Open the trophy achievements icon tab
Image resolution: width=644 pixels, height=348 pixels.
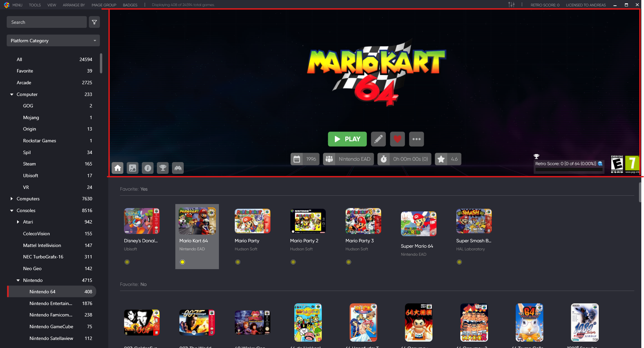pos(163,168)
